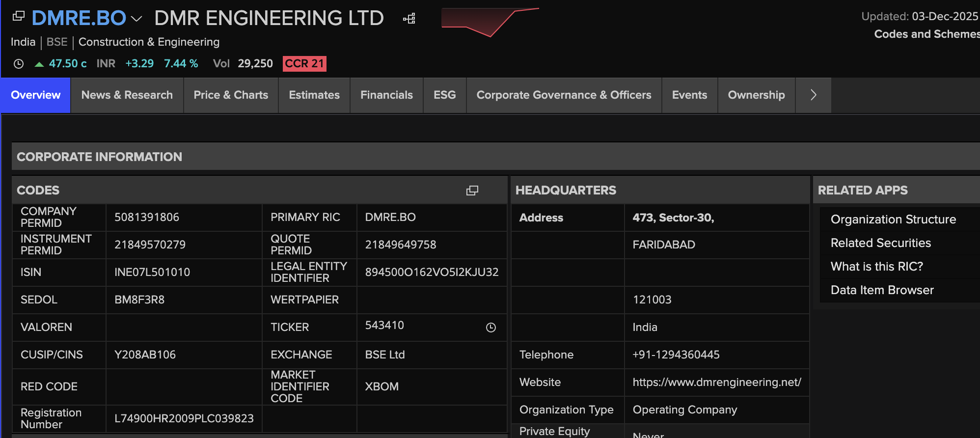Select the ticker value 543410
Viewport: 980px width, 438px height.
384,326
